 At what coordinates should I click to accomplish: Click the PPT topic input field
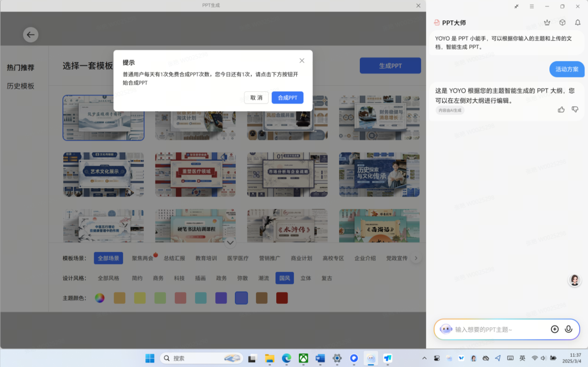click(499, 330)
